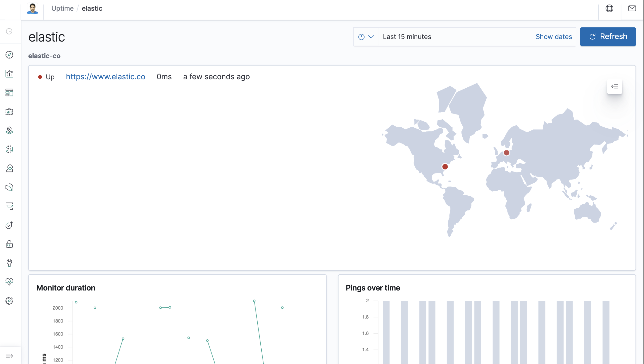Open Machine Learning icon in sidebar
The image size is (644, 364).
[x=9, y=149]
